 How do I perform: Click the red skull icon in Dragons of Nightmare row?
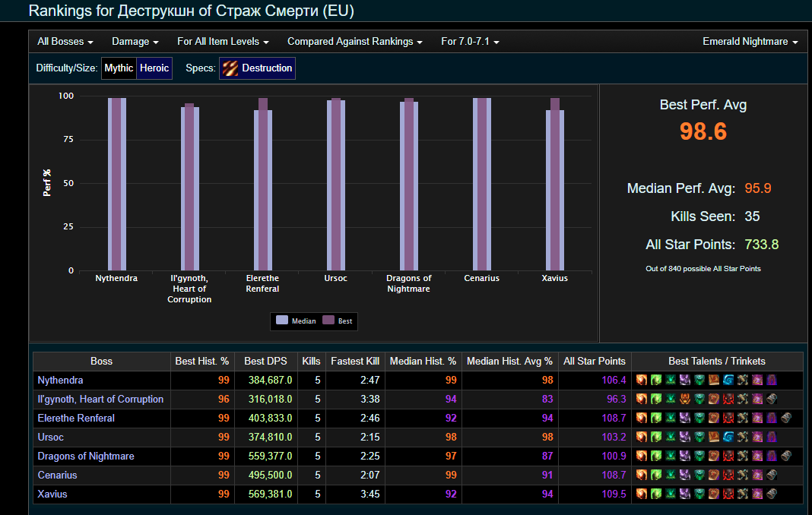click(728, 456)
